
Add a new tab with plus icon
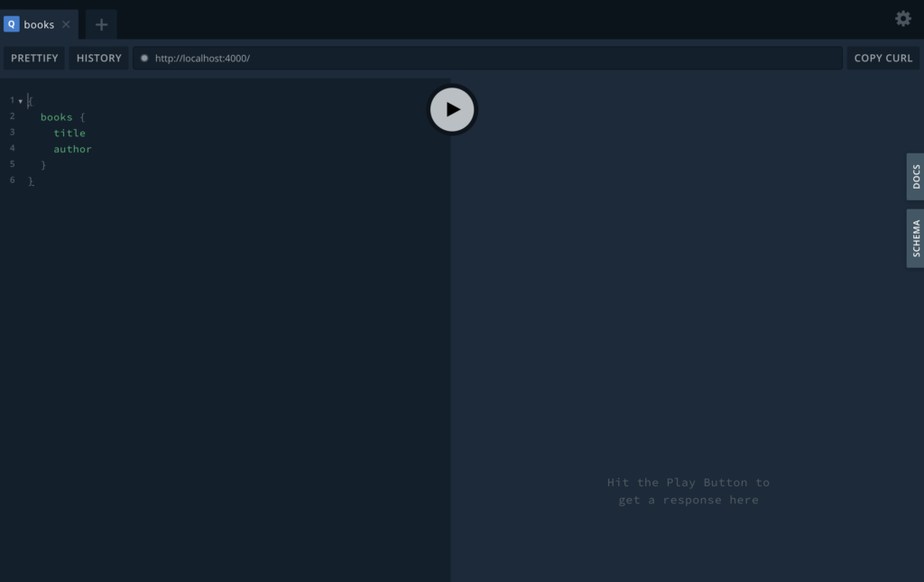pyautogui.click(x=101, y=24)
